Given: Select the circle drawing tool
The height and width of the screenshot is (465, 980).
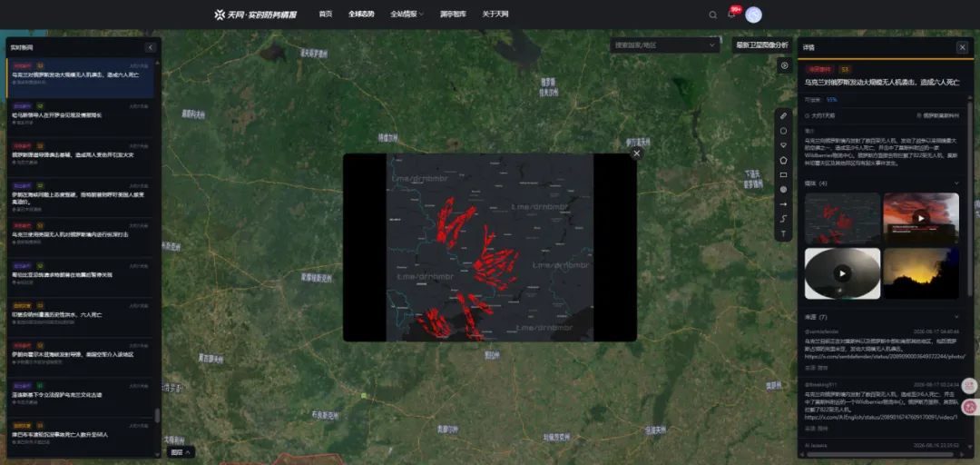Looking at the screenshot, I should [x=784, y=131].
